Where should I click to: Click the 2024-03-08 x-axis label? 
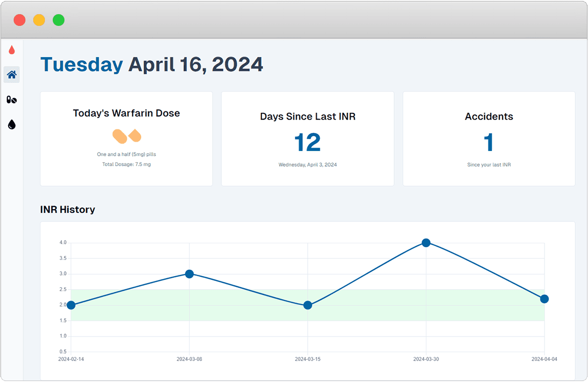coord(189,359)
